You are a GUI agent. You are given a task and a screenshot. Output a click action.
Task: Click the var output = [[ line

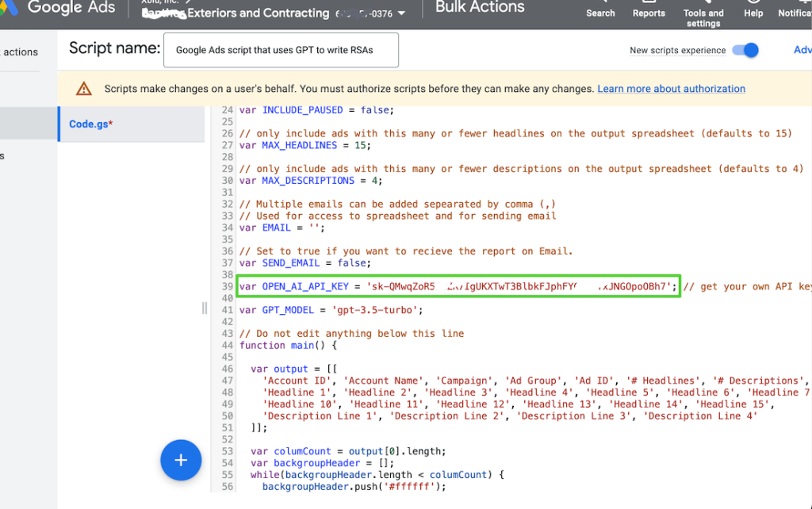click(x=293, y=369)
